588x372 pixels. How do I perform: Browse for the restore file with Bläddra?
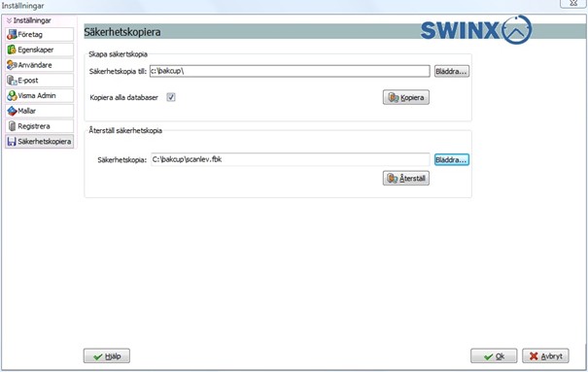452,160
